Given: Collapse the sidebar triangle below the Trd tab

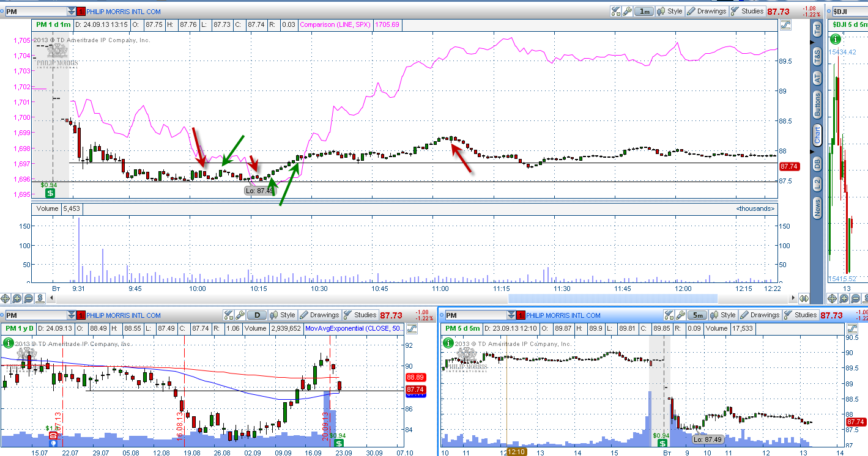Looking at the screenshot, I should [x=813, y=42].
